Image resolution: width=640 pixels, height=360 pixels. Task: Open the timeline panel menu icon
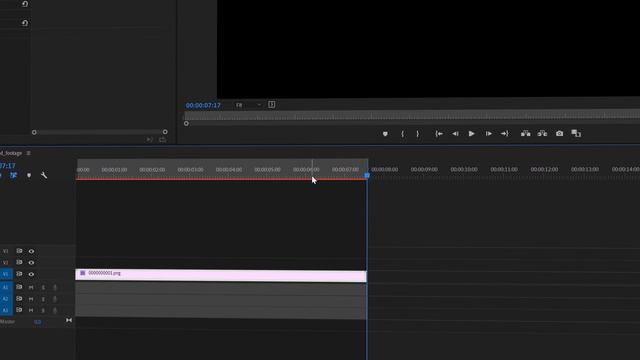[28, 153]
